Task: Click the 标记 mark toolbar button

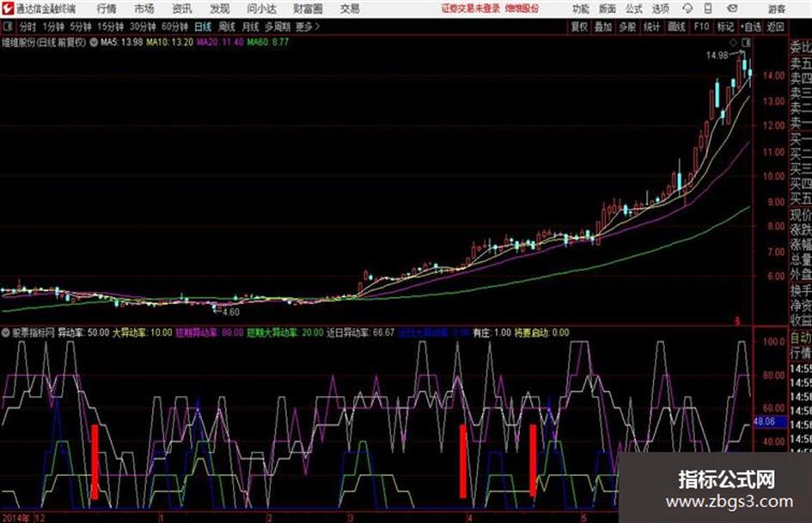Action: [x=725, y=27]
